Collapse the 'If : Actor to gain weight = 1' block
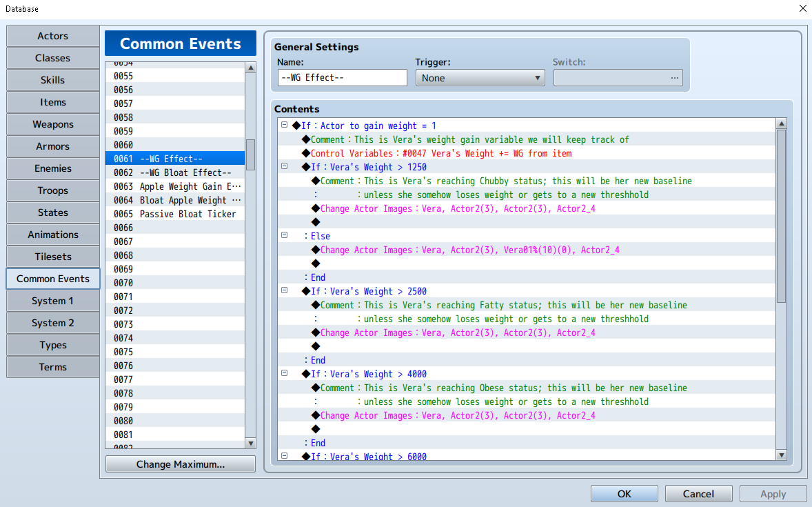This screenshot has height=507, width=812. (x=284, y=125)
